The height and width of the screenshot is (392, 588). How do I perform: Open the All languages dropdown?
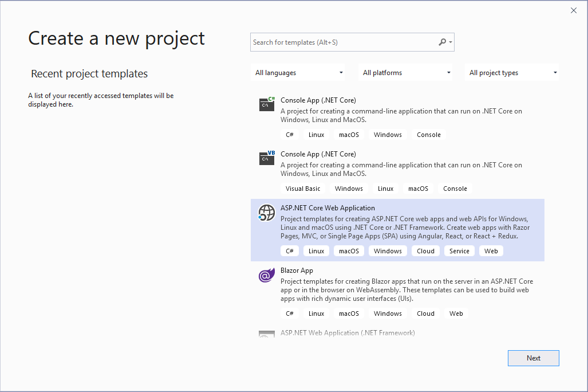pos(298,72)
